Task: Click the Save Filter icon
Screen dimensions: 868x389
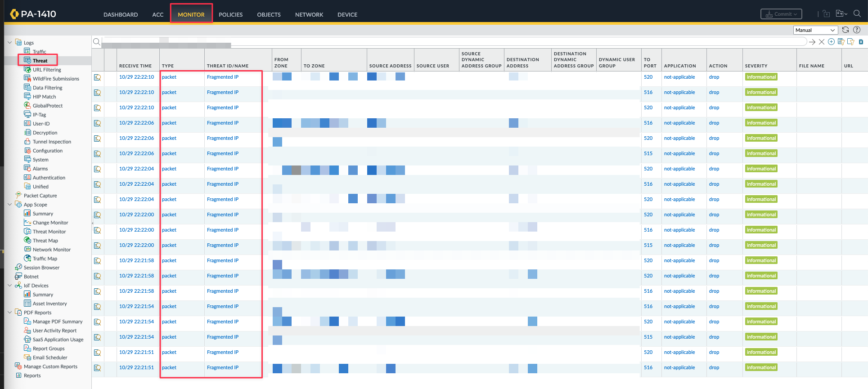Action: click(841, 42)
